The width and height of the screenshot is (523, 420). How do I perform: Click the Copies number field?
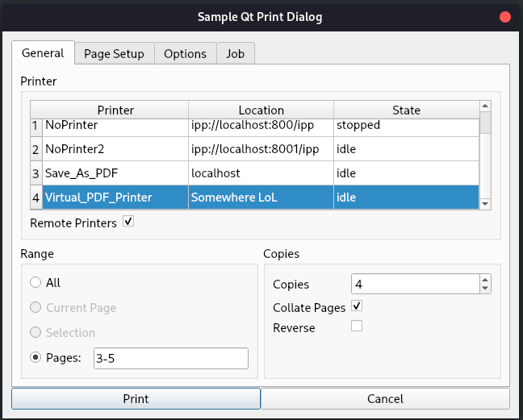416,284
